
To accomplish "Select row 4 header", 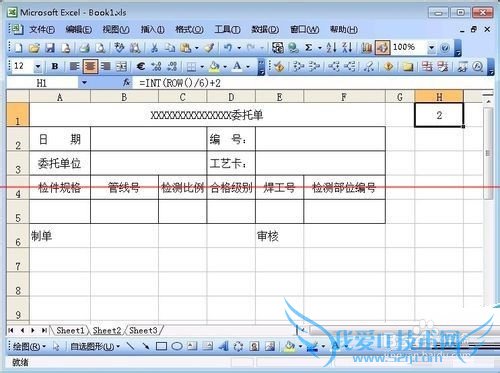I will point(18,188).
